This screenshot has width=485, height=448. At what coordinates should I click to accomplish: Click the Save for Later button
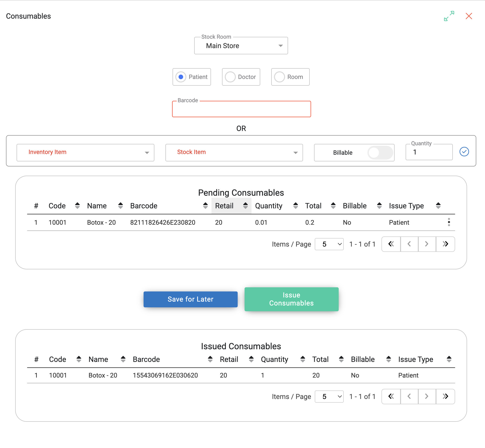(191, 299)
